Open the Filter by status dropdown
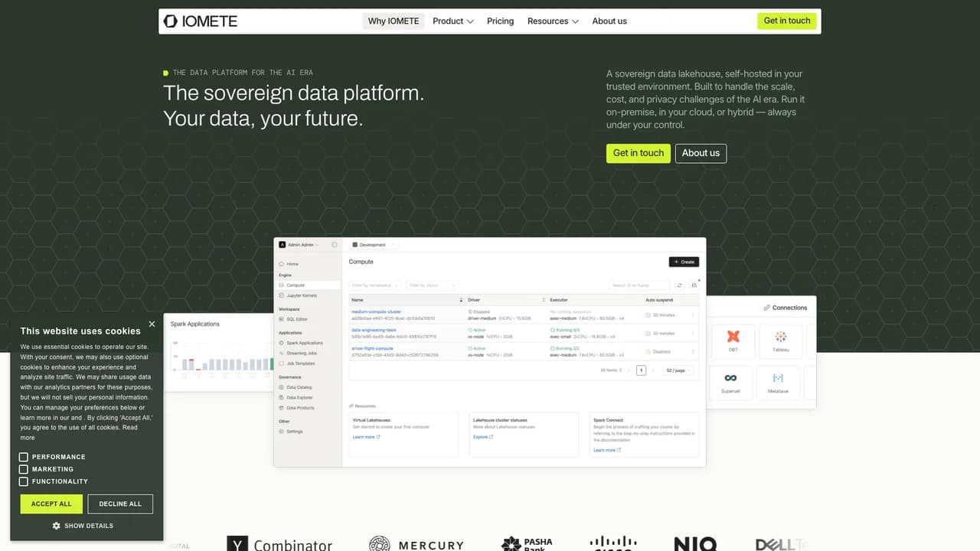The height and width of the screenshot is (551, 980). (433, 285)
